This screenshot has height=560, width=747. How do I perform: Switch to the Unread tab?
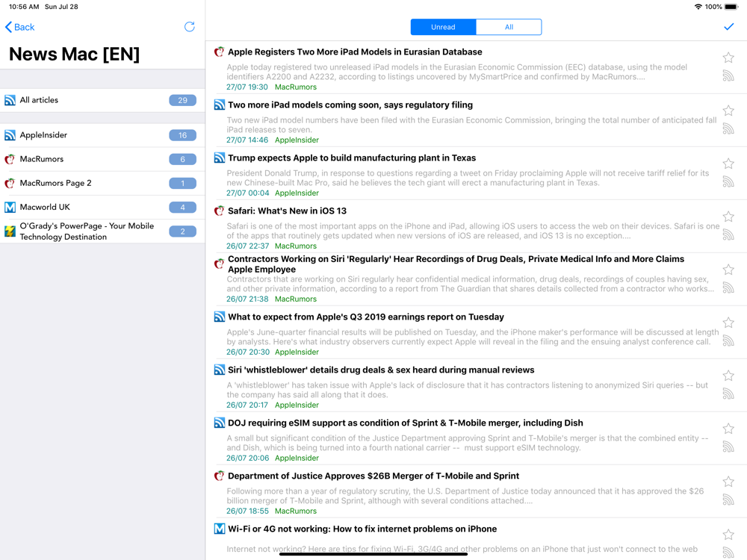point(443,27)
